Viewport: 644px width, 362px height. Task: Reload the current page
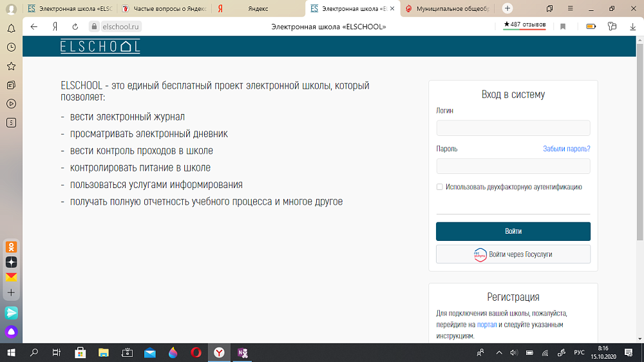[75, 26]
